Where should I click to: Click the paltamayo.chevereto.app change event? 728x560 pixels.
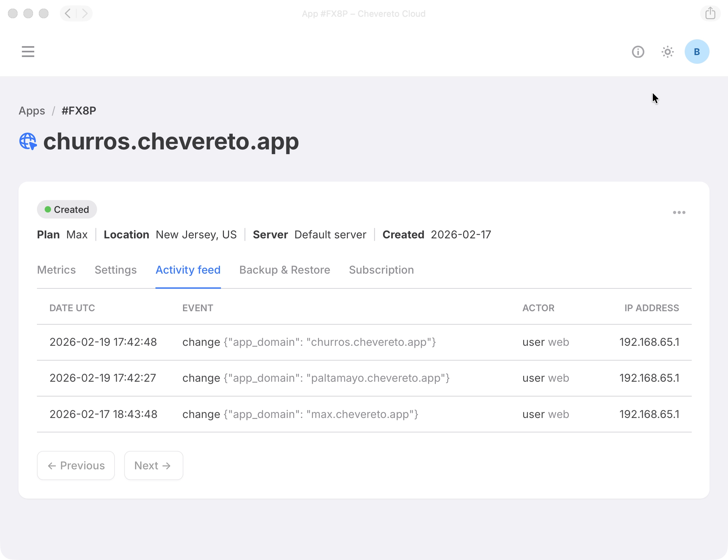(316, 378)
